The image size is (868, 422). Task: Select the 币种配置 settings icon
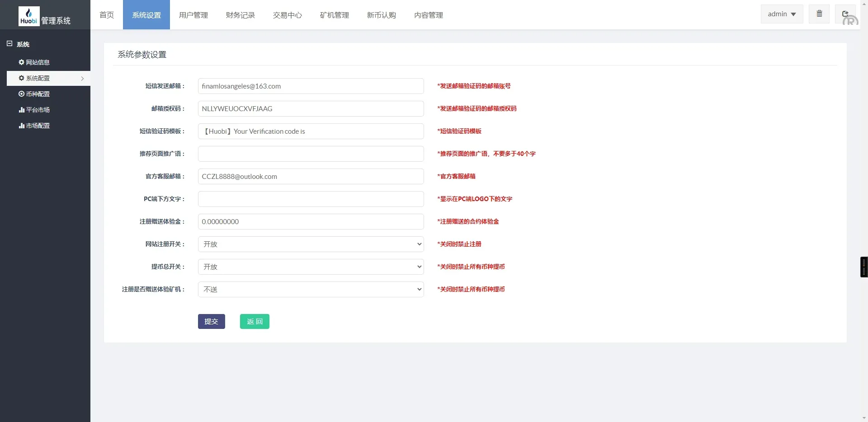(x=21, y=94)
